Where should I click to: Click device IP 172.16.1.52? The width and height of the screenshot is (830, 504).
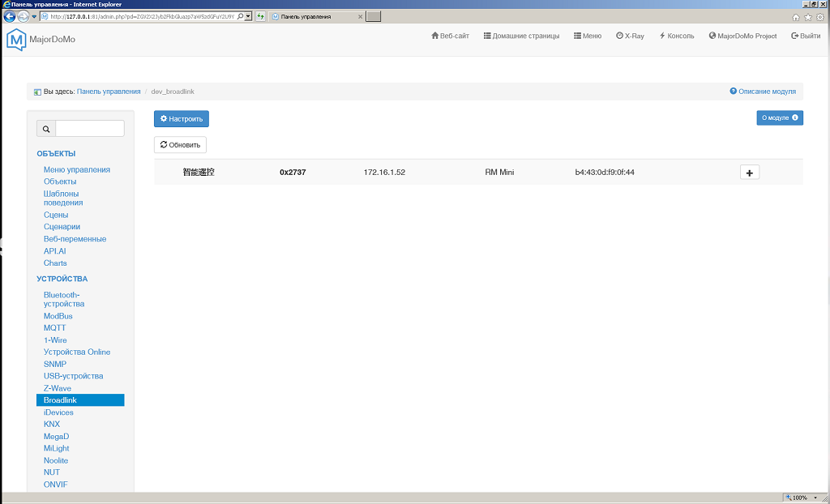[384, 172]
